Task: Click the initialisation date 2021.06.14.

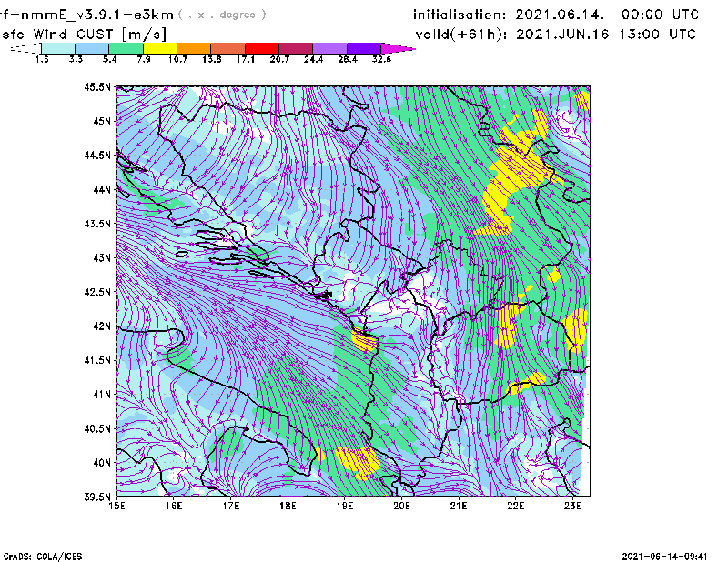Action: click(560, 15)
